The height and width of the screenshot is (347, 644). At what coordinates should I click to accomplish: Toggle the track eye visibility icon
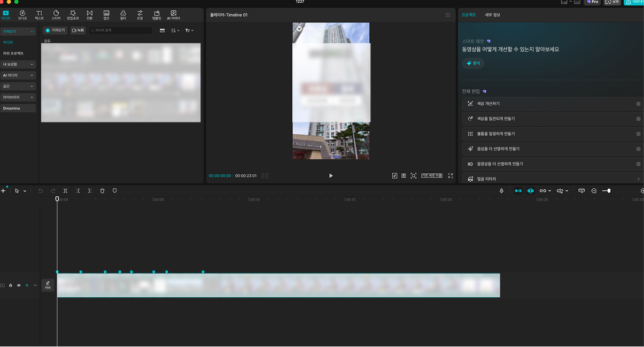click(x=19, y=286)
